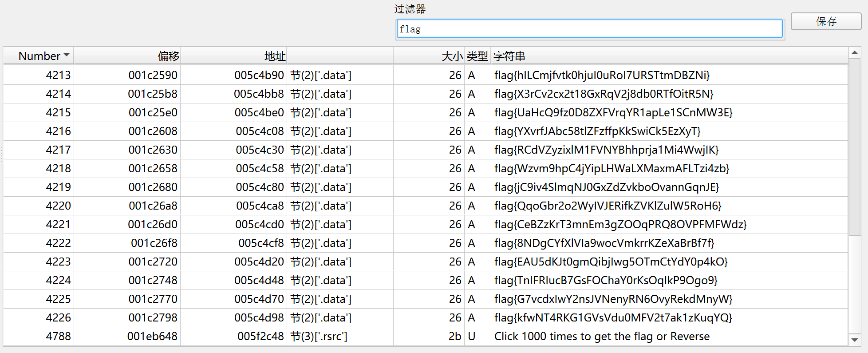Sort by the 类型 type column header
This screenshot has height=353, width=868.
tap(477, 56)
